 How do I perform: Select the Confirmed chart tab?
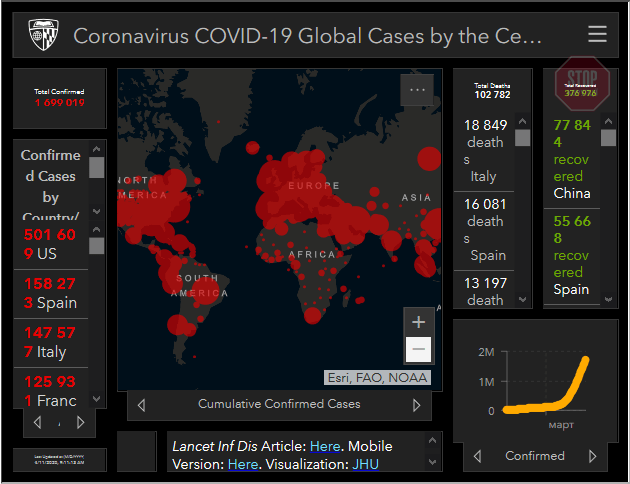click(535, 456)
